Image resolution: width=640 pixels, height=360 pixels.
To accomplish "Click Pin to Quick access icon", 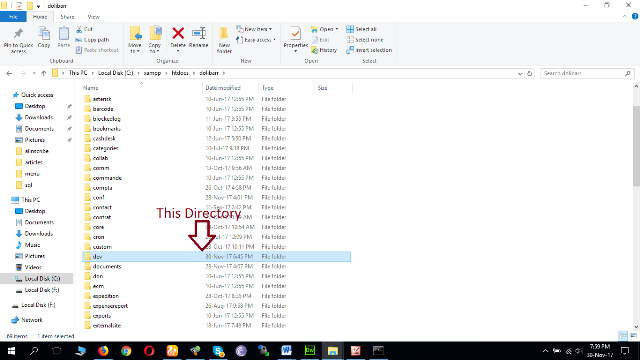I will (x=18, y=40).
